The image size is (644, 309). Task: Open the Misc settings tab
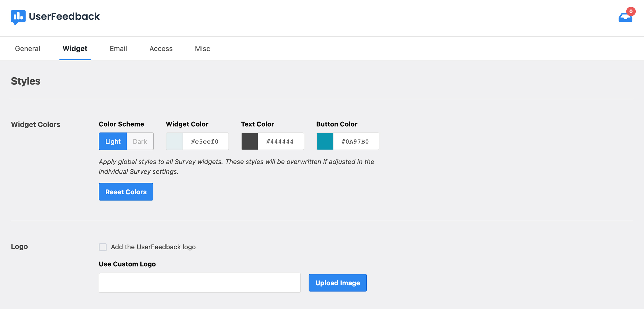tap(202, 48)
